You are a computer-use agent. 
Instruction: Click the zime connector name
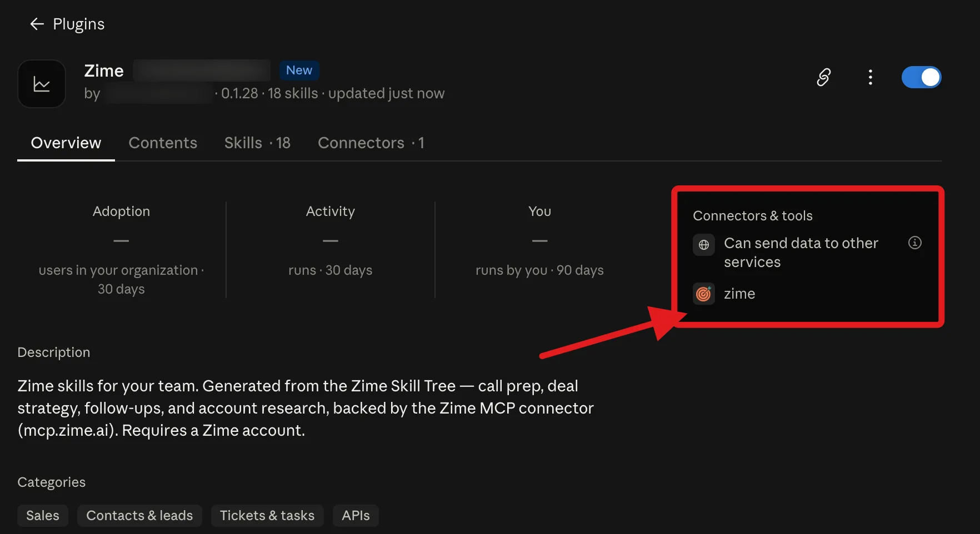739,294
